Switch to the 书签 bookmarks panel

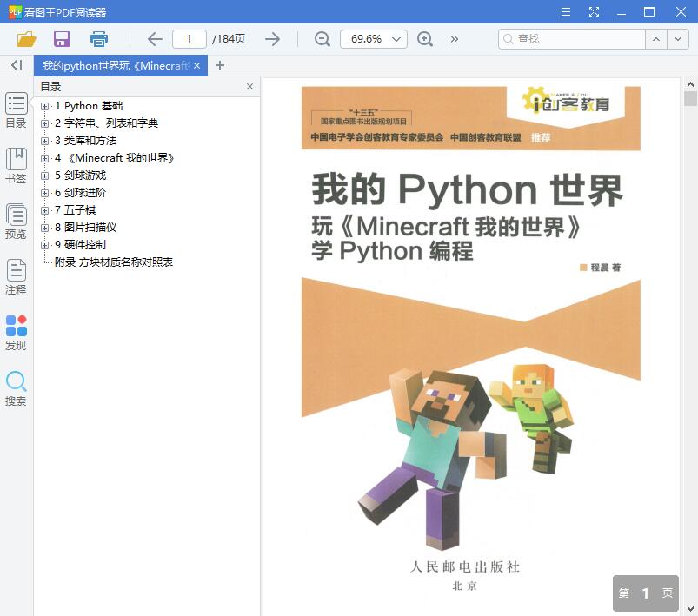click(x=15, y=167)
